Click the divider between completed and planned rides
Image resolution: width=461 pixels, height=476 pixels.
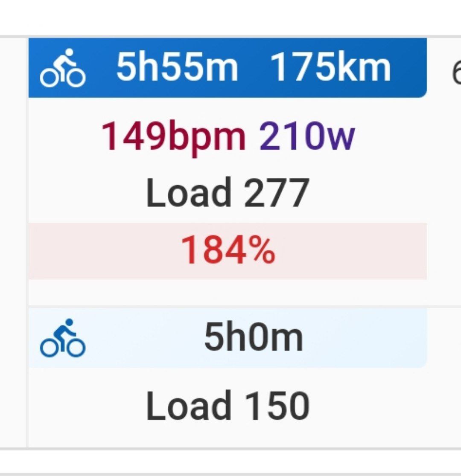click(245, 306)
